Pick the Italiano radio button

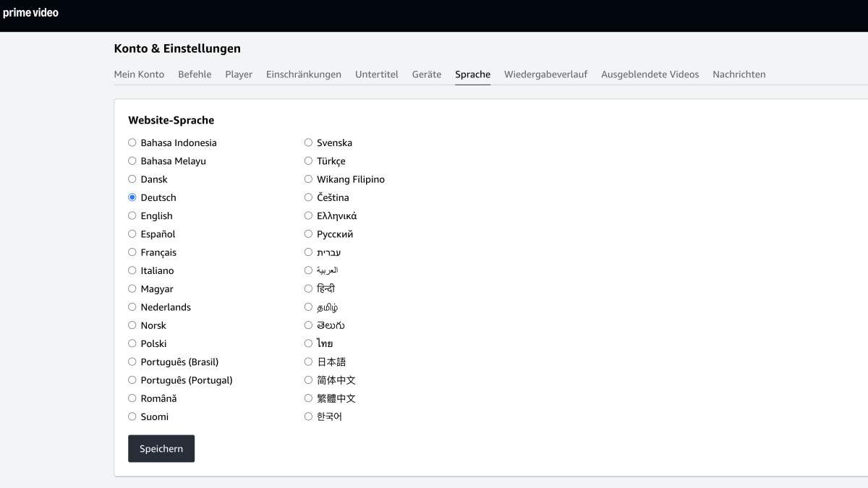[x=132, y=270]
